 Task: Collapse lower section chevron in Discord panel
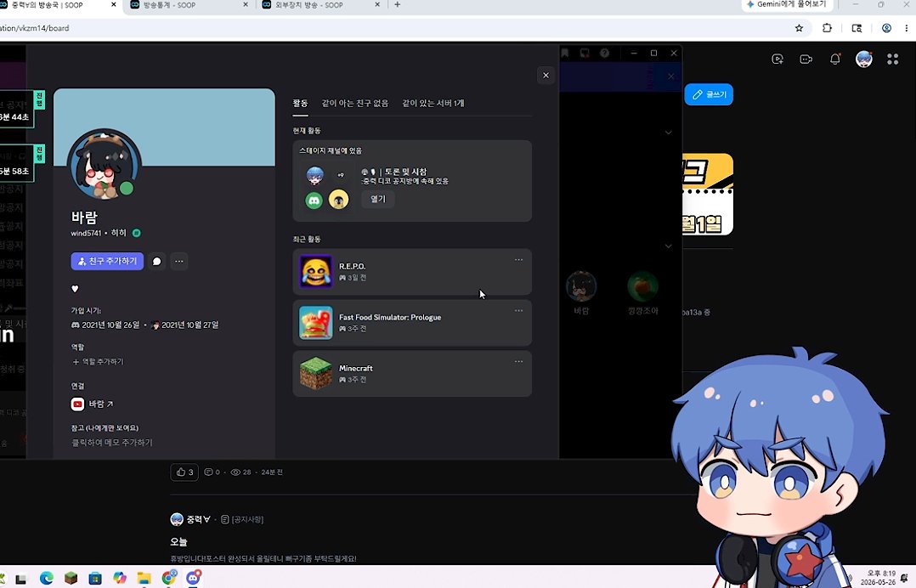point(668,246)
